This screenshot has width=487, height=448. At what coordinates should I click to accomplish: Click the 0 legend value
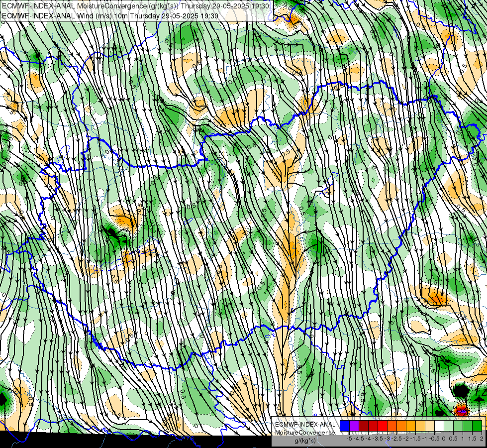tap(444, 439)
